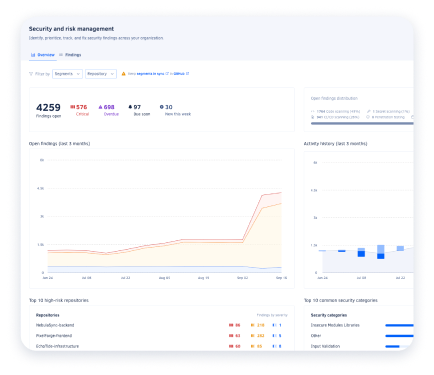The width and height of the screenshot is (434, 375).
Task: Click the New this week clock icon
Action: coord(162,107)
